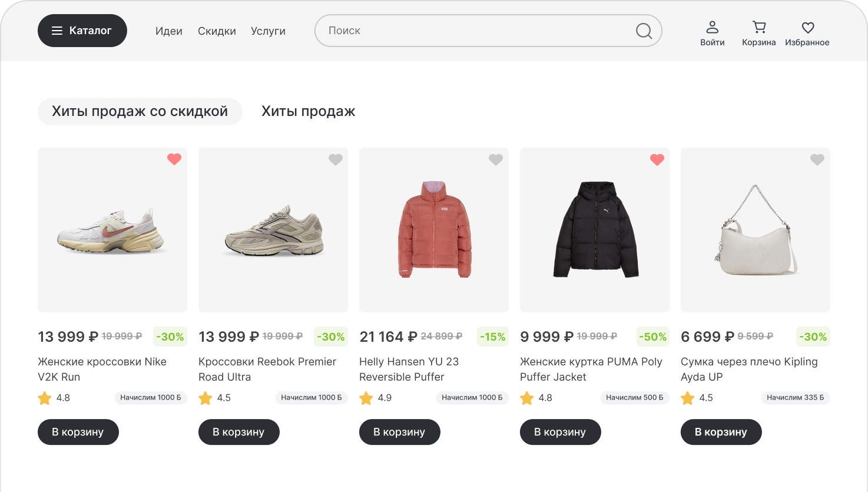Open the Женские куртка PUMA Poly Puffer Jacket link
The image size is (868, 492).
pyautogui.click(x=591, y=369)
